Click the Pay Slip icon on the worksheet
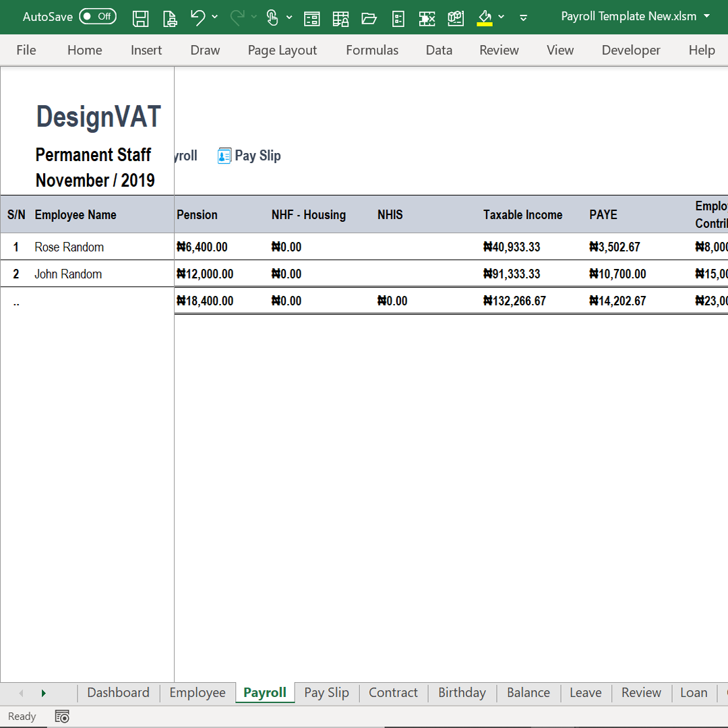The image size is (728, 728). pos(224,156)
